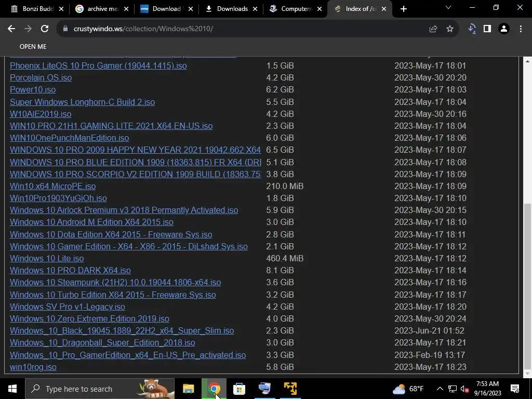Open Super Windows Longhorn-C Build 2.iso
Screen dimensions: 532x399
(x=83, y=102)
